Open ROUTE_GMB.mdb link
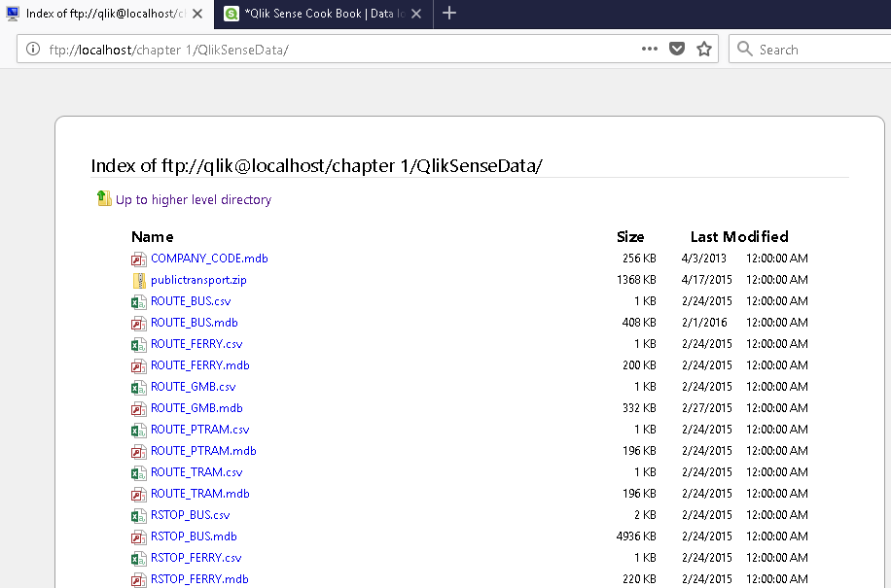 click(196, 408)
